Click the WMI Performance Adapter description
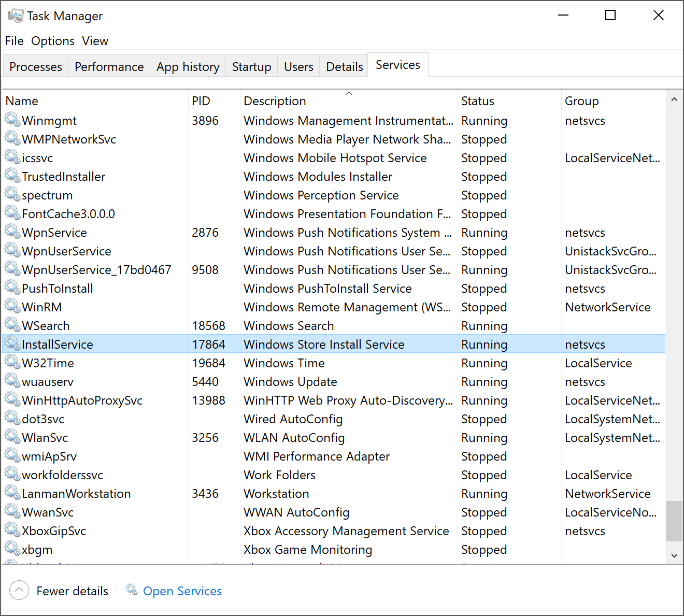The image size is (684, 616). pos(317,456)
